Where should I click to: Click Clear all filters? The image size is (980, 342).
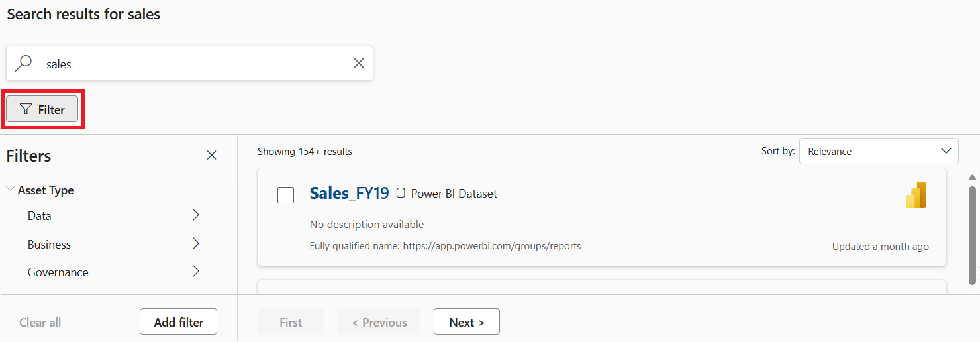click(40, 323)
